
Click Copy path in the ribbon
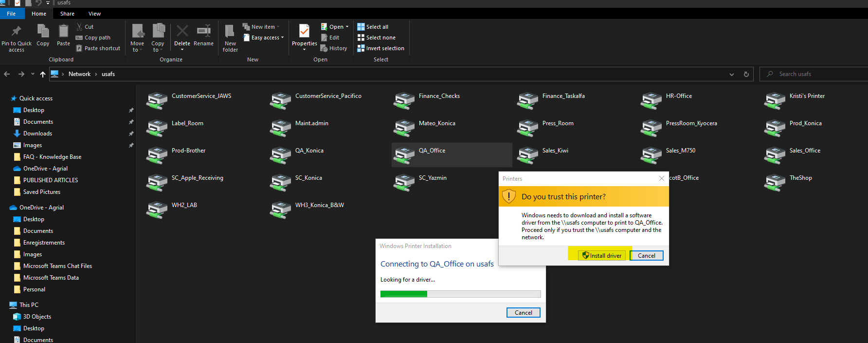pyautogui.click(x=93, y=38)
